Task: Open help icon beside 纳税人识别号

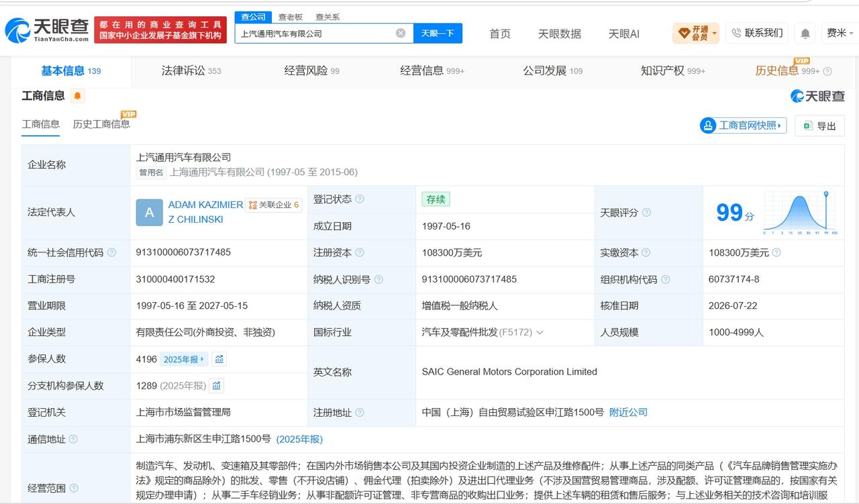Action: pos(378,279)
